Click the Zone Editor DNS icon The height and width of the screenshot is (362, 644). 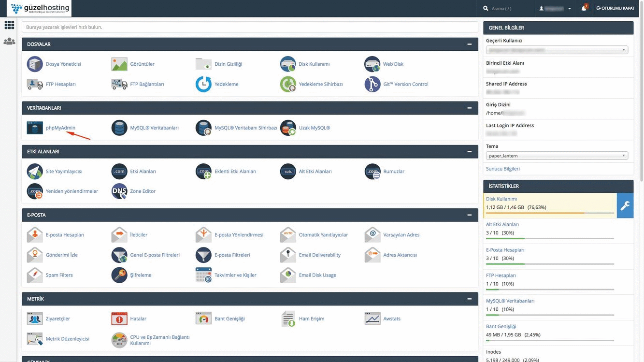119,191
